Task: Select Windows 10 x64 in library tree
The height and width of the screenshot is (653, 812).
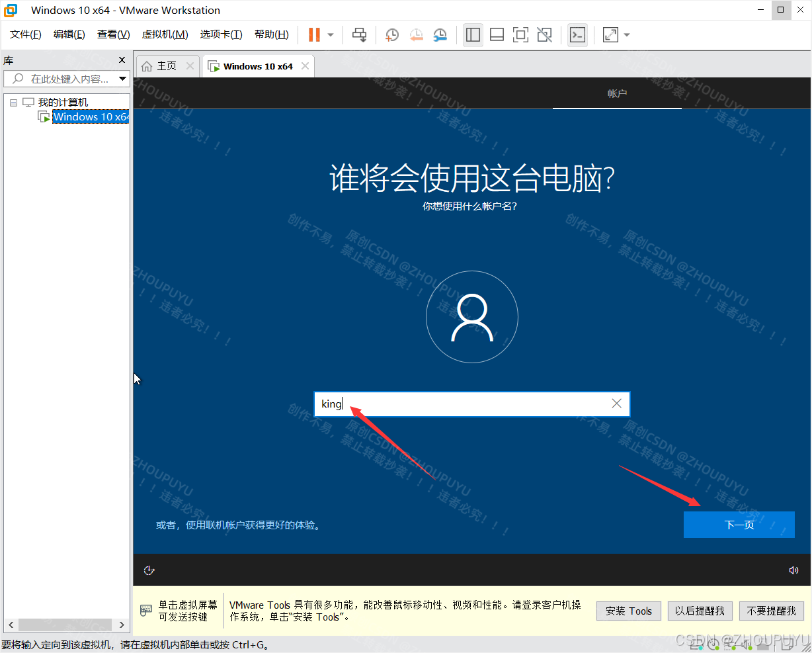Action: click(91, 117)
